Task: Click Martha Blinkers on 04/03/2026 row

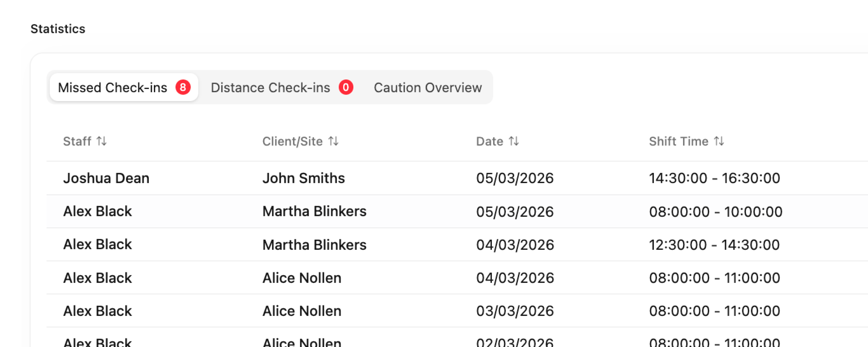Action: [x=314, y=244]
